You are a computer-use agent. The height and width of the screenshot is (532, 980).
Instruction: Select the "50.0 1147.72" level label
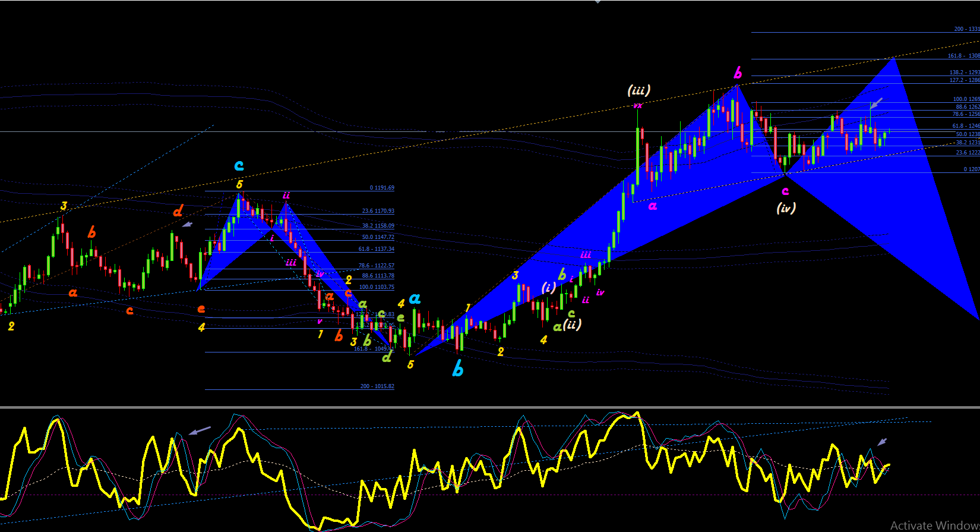[378, 237]
